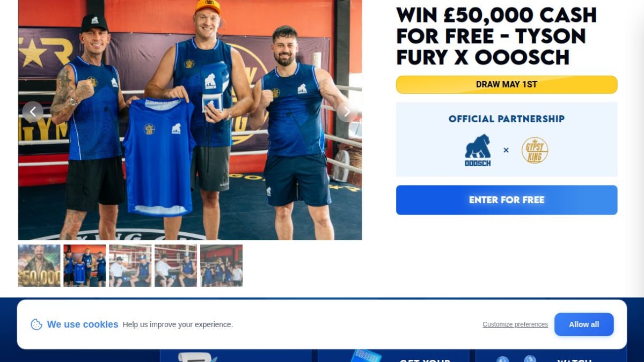This screenshot has height=362, width=644.
Task: Select the £50,000 promo thumbnail
Action: pyautogui.click(x=39, y=265)
